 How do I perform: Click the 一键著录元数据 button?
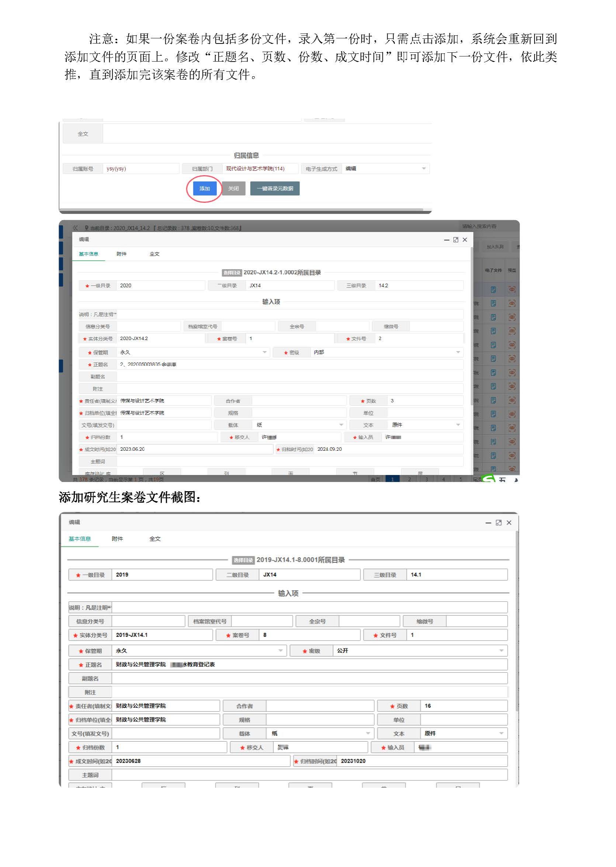[275, 188]
